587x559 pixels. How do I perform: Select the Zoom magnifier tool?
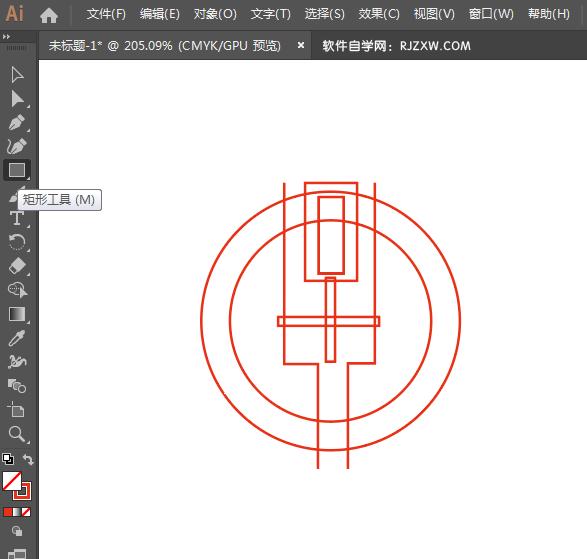pos(17,434)
